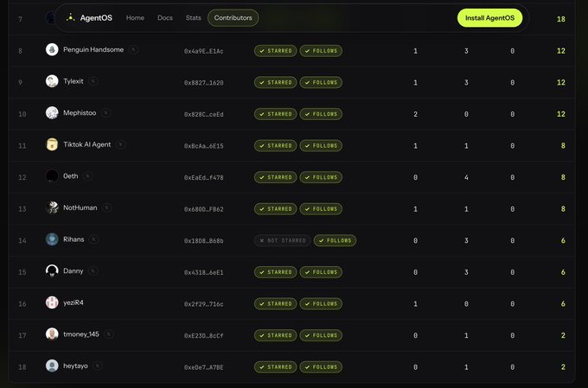Click Rihans's avatar image

pos(52,239)
